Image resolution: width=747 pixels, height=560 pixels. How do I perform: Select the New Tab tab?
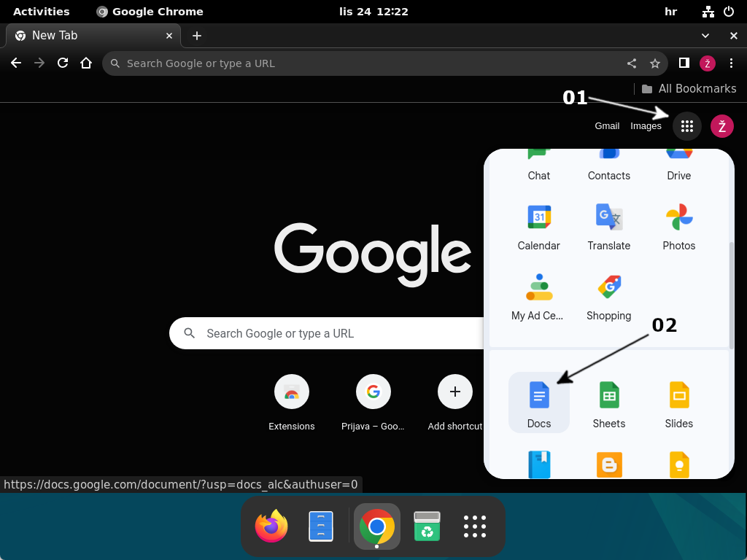point(93,36)
